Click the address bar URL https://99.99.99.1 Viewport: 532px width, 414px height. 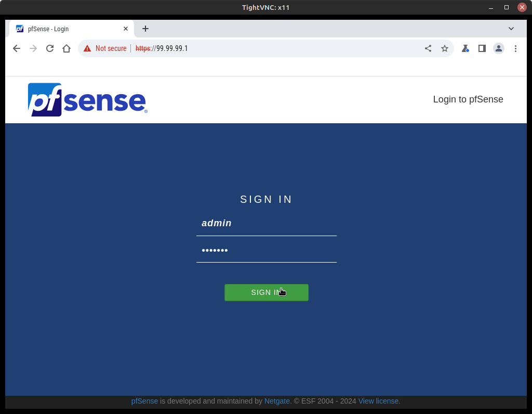pos(162,48)
